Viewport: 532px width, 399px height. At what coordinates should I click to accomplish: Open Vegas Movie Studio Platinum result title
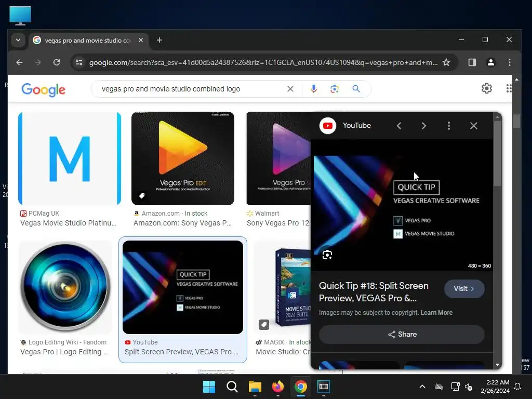pos(68,223)
